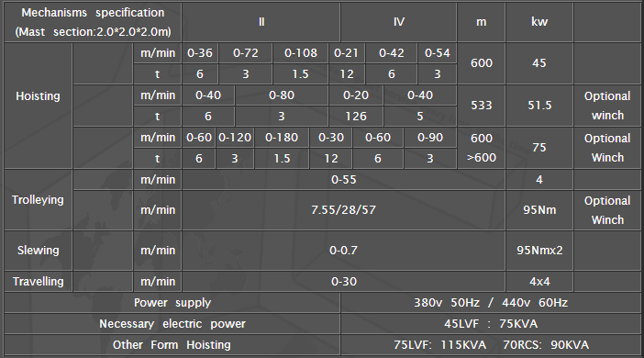Select the II column header
The height and width of the screenshot is (358, 644).
(261, 22)
